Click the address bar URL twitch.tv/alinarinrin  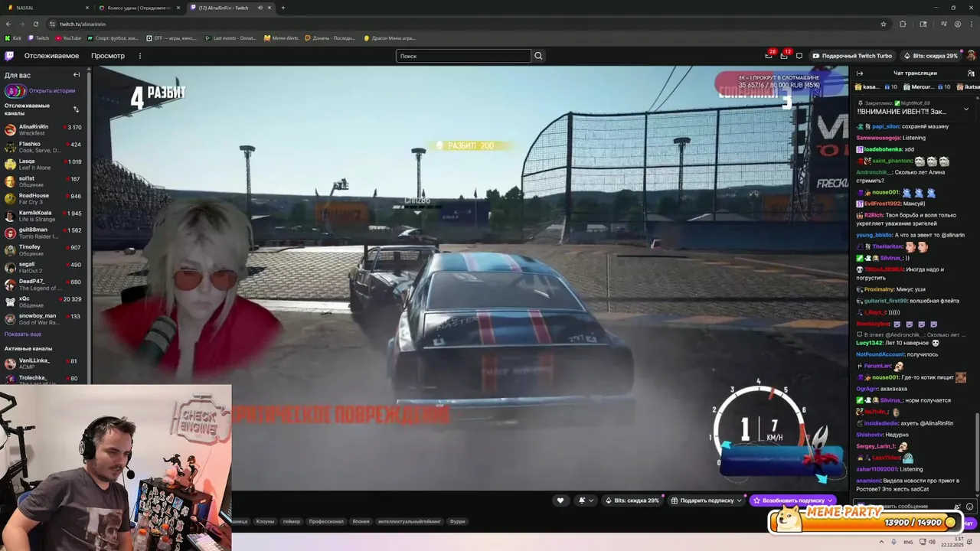[83, 24]
